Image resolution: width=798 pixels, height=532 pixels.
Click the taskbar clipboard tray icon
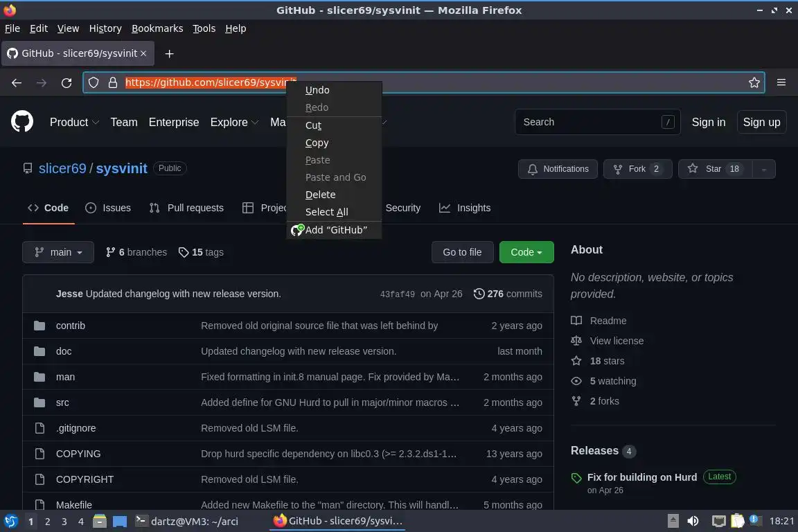(x=738, y=522)
